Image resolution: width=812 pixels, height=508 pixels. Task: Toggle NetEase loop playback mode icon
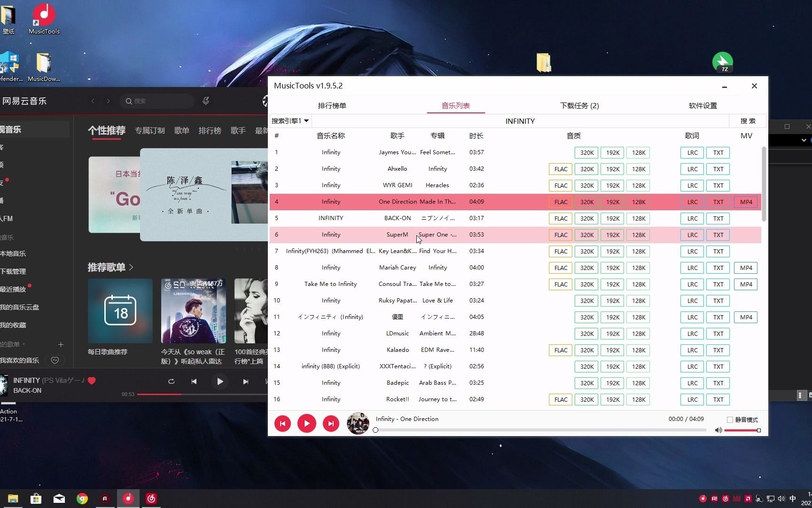tap(172, 381)
